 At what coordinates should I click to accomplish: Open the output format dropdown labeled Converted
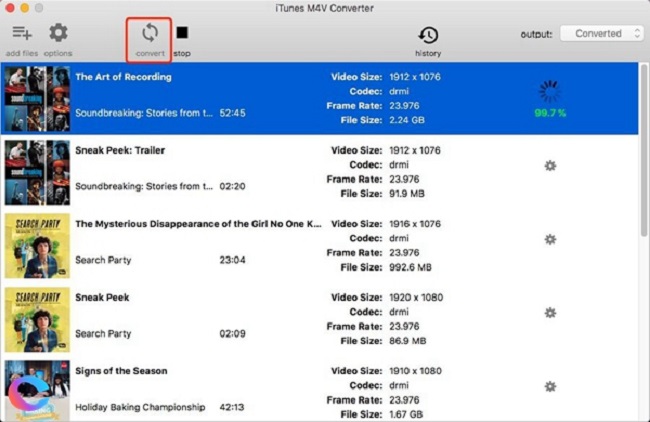click(x=602, y=34)
